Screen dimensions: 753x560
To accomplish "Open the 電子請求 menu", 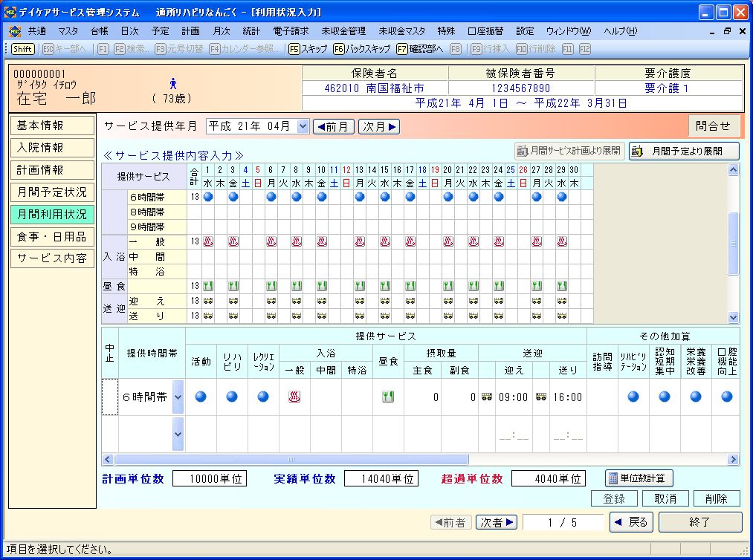I will [291, 31].
